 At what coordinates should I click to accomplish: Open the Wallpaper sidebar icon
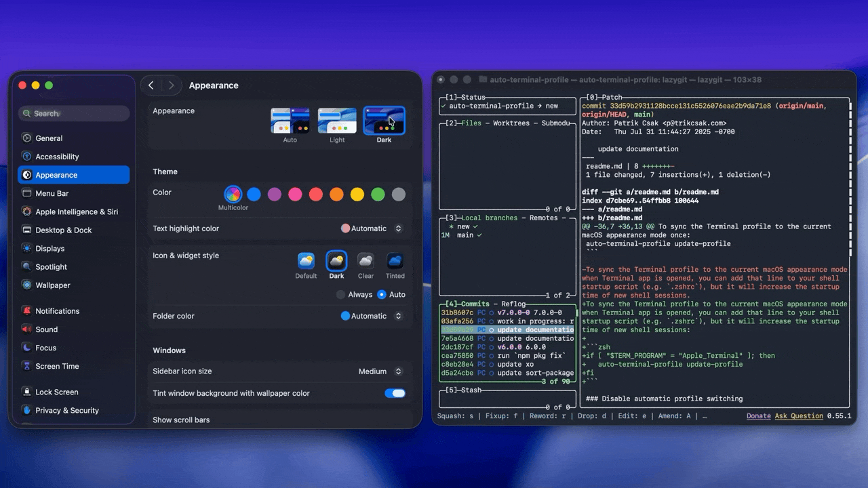[x=26, y=285]
